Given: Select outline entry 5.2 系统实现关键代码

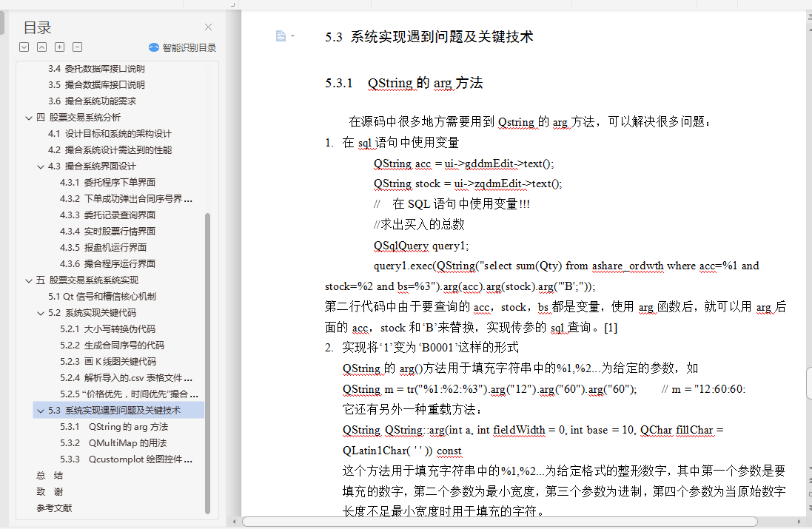Looking at the screenshot, I should point(93,313).
